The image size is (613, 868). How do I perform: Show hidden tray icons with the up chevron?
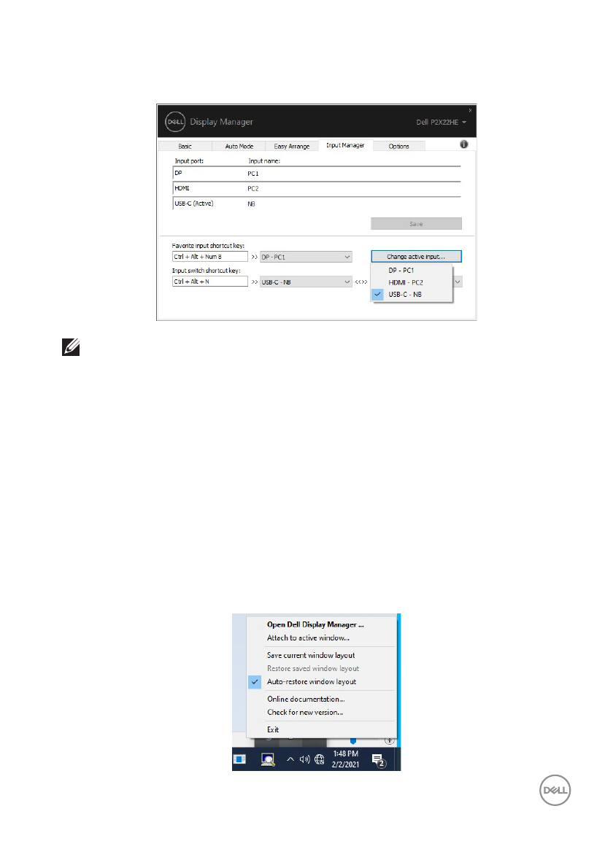pos(290,759)
